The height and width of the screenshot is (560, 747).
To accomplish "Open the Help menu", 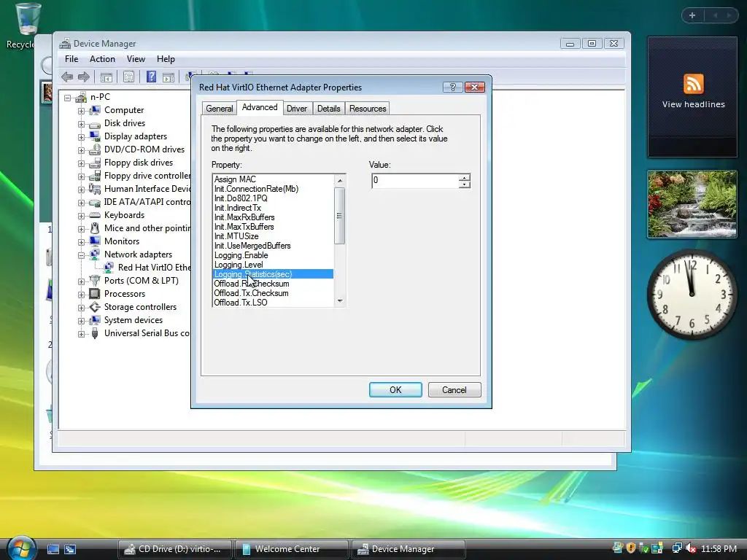I will tap(166, 59).
